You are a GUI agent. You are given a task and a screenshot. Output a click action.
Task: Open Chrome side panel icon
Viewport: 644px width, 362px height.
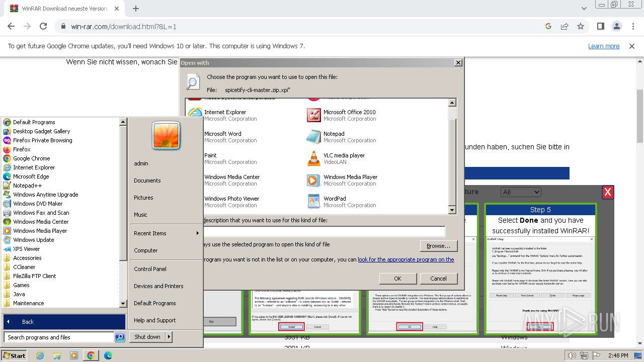tap(600, 26)
